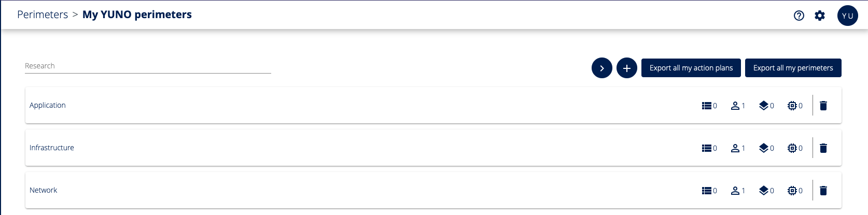Click the chip icon in Network row
The height and width of the screenshot is (215, 868).
point(792,191)
